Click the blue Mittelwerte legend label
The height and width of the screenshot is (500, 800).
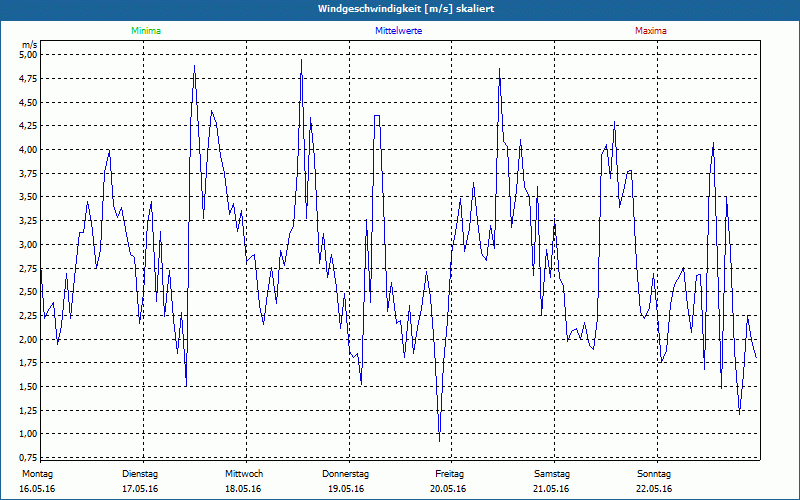[x=398, y=31]
